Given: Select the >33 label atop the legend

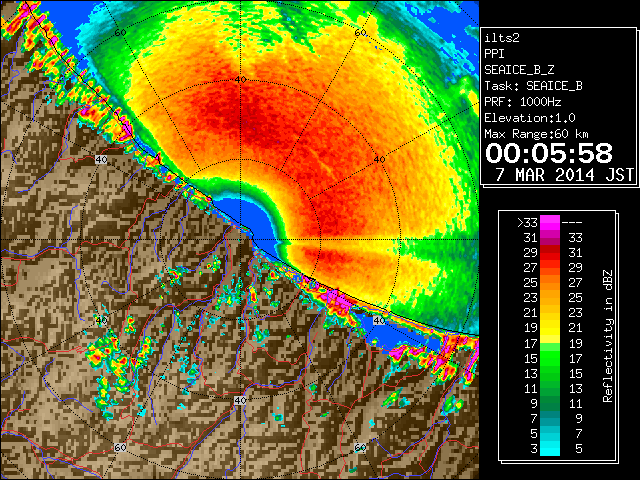Looking at the screenshot, I should point(527,222).
